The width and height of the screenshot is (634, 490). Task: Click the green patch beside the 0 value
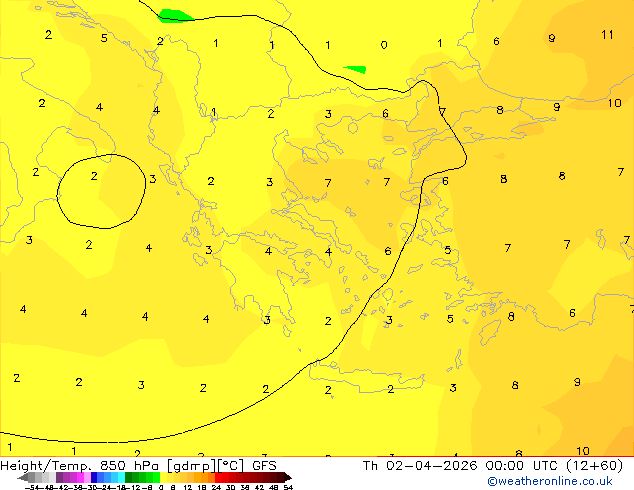(355, 70)
